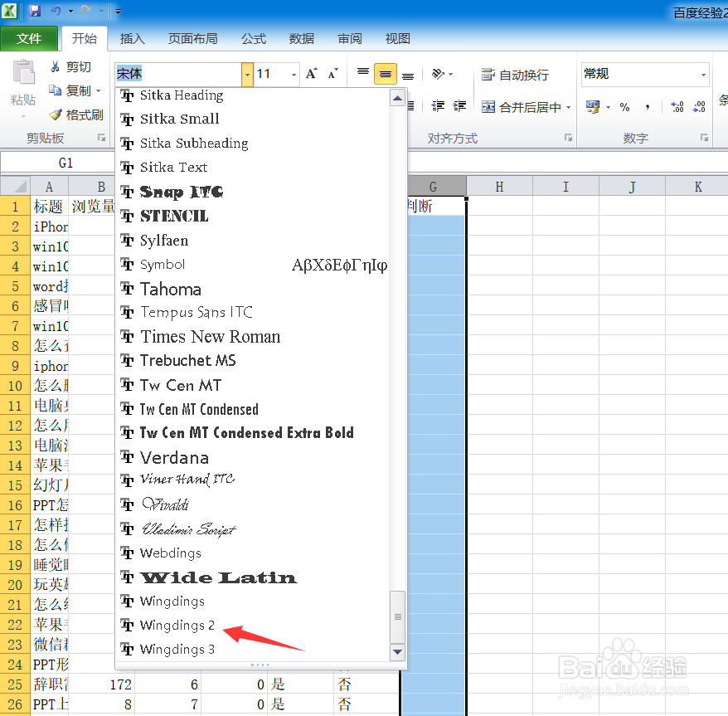The image size is (728, 716).
Task: Open the font size dropdown arrow
Action: [294, 75]
